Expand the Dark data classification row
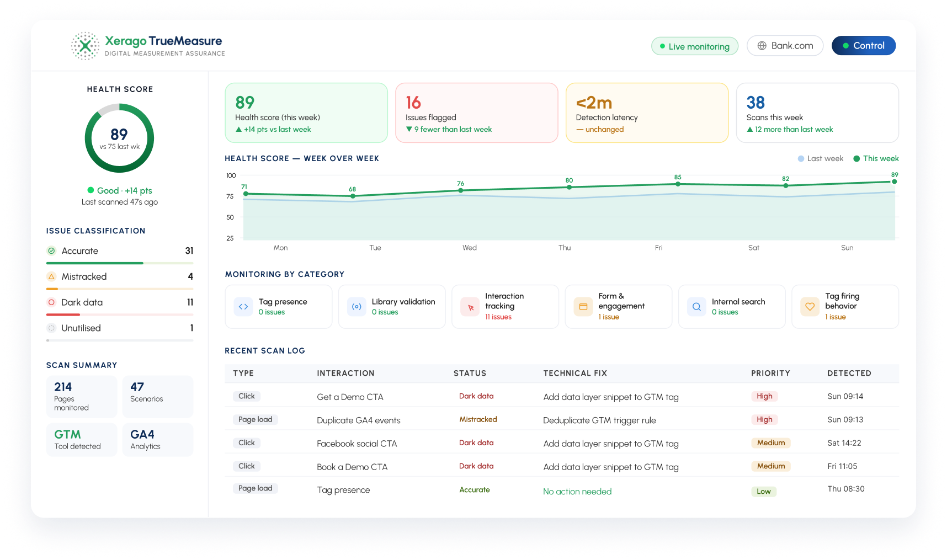Image resolution: width=947 pixels, height=560 pixels. pyautogui.click(x=120, y=302)
